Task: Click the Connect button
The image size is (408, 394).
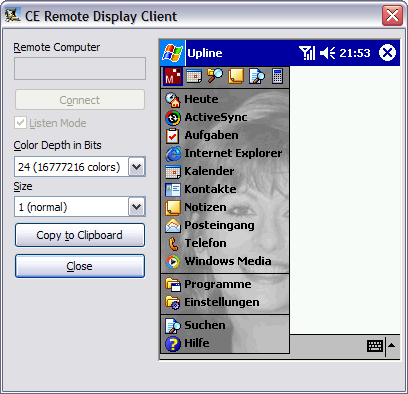Action: pos(80,100)
